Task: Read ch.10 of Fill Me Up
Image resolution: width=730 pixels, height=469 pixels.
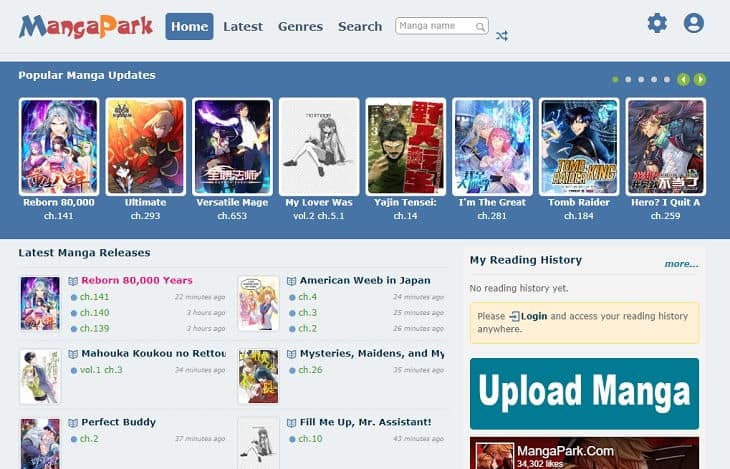Action: tap(311, 439)
